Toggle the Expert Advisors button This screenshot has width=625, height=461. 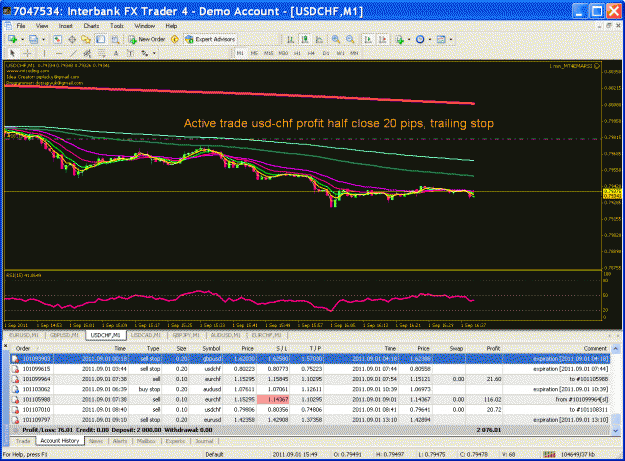point(210,39)
